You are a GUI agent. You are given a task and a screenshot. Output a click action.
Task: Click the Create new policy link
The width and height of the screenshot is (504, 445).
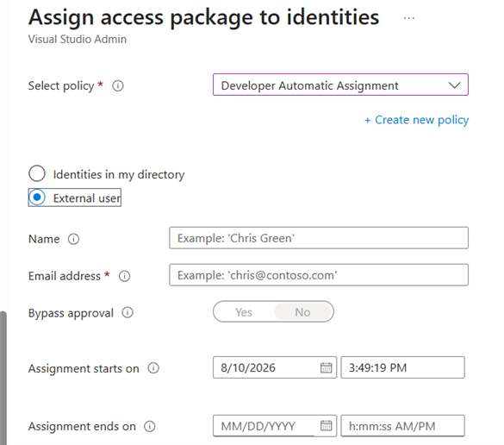417,120
